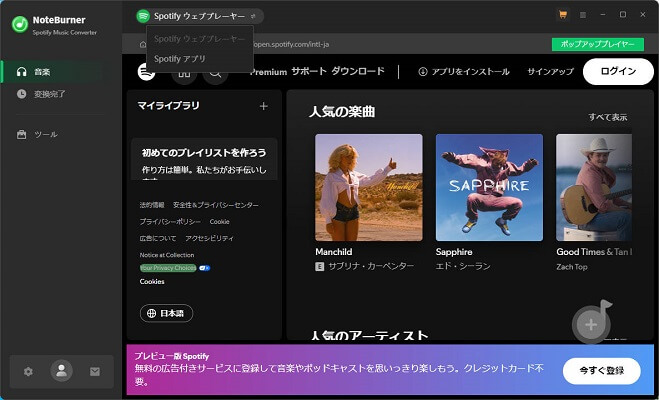Click the ポップアッププレイヤー green button
Screen dimensions: 659x400
click(598, 44)
